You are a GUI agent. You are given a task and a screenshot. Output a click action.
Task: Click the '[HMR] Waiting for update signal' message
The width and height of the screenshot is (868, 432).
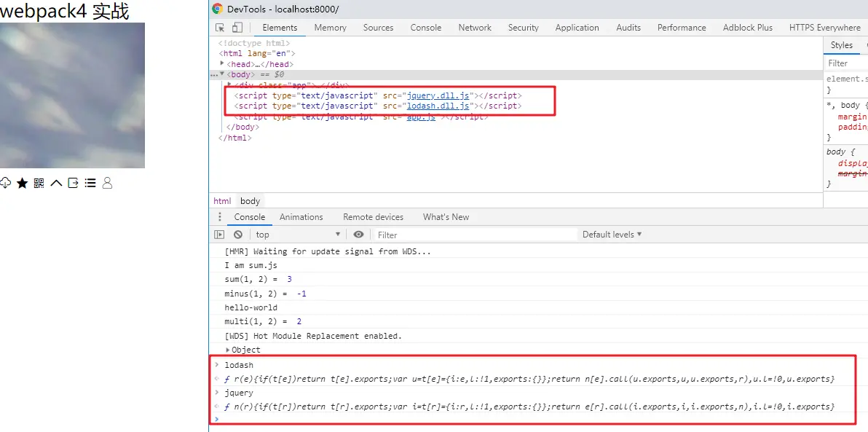328,251
